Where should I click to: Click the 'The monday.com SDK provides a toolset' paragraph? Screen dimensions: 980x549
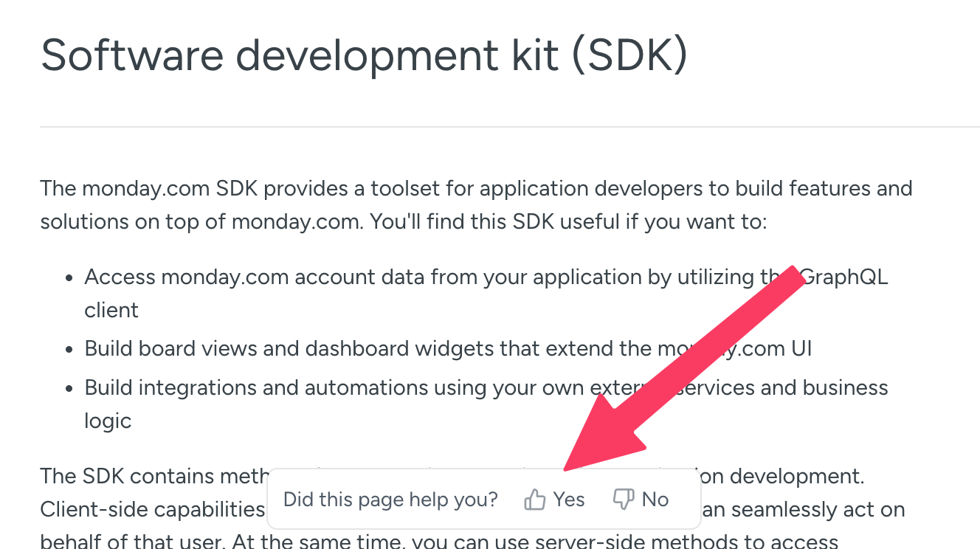point(477,204)
